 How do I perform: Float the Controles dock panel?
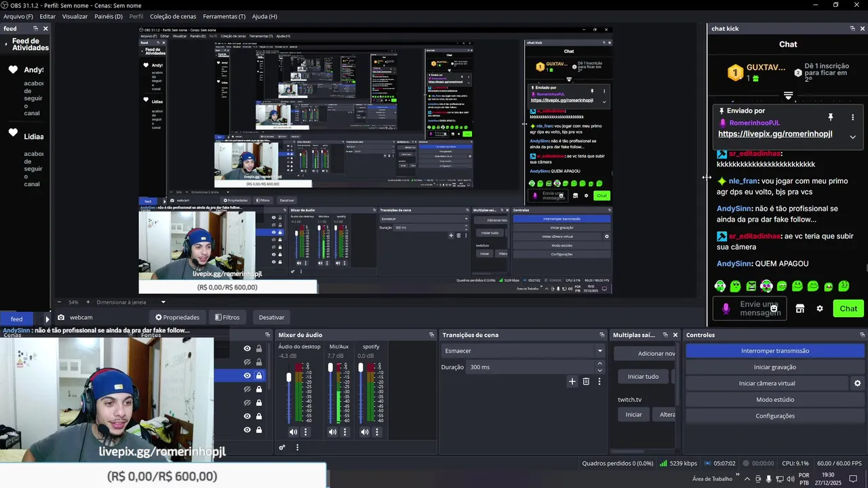click(x=862, y=335)
